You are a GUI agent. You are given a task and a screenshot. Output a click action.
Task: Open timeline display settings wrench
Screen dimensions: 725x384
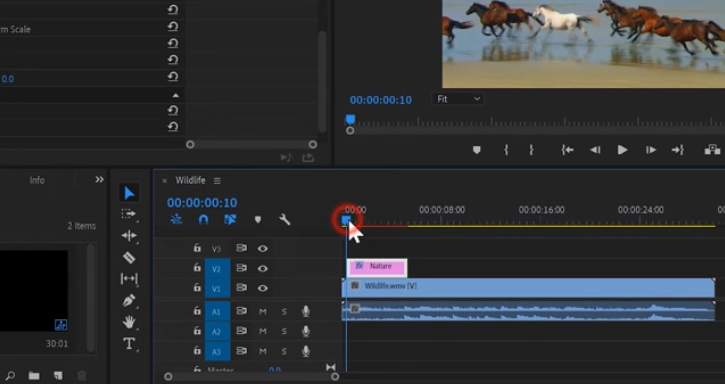click(x=285, y=220)
